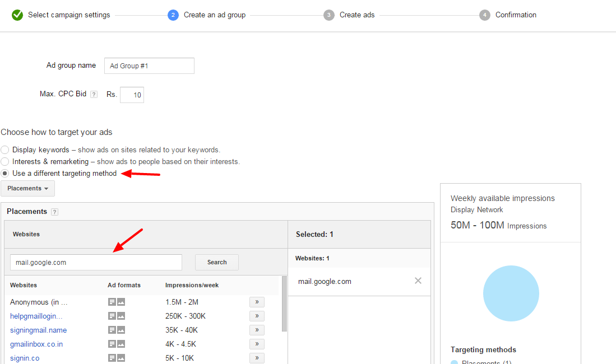616x364 pixels.
Task: Click the Search button
Action: (217, 262)
